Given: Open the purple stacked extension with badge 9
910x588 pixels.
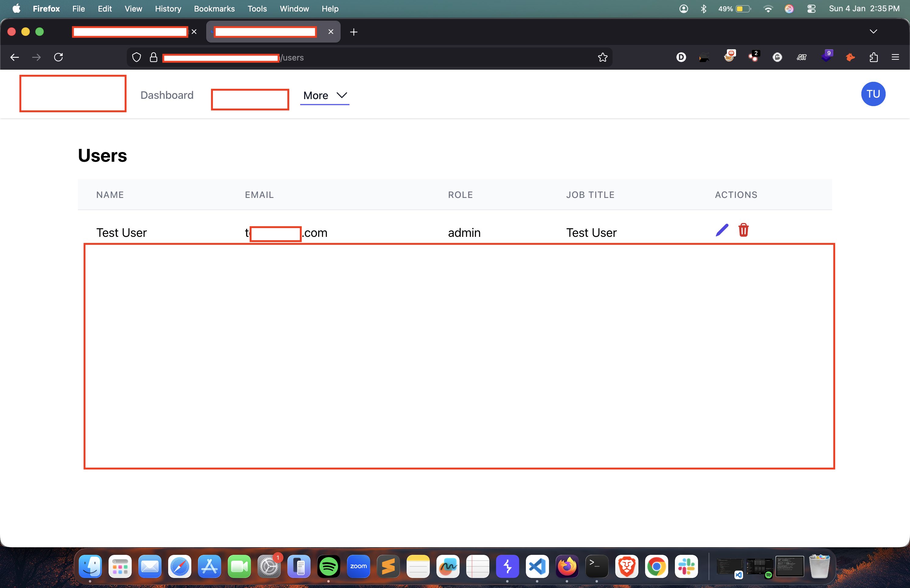Looking at the screenshot, I should [827, 56].
